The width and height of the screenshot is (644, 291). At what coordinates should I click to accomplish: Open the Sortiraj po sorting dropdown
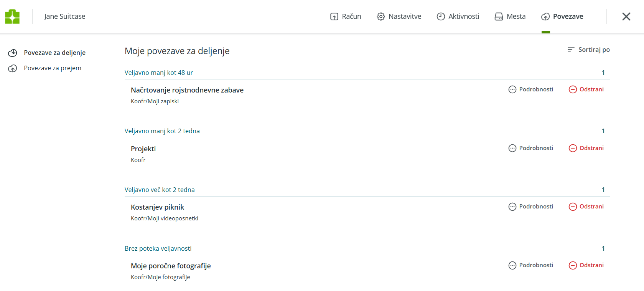click(x=589, y=50)
